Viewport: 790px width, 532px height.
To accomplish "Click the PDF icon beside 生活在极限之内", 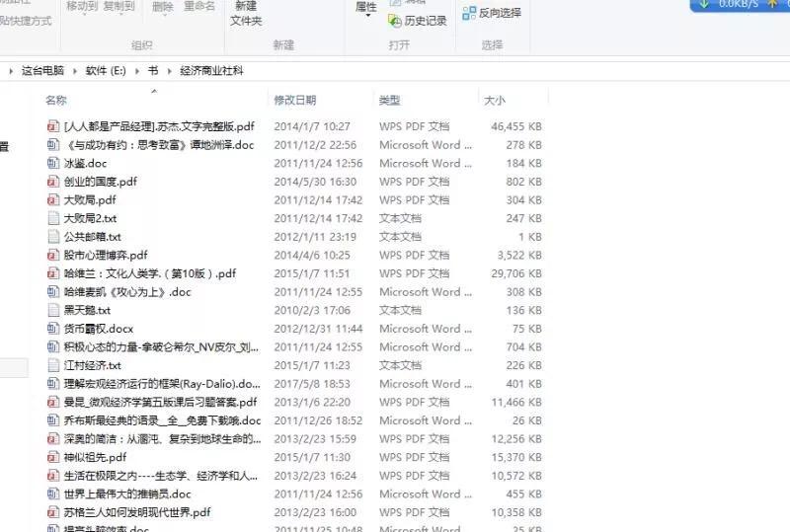I will click(53, 476).
